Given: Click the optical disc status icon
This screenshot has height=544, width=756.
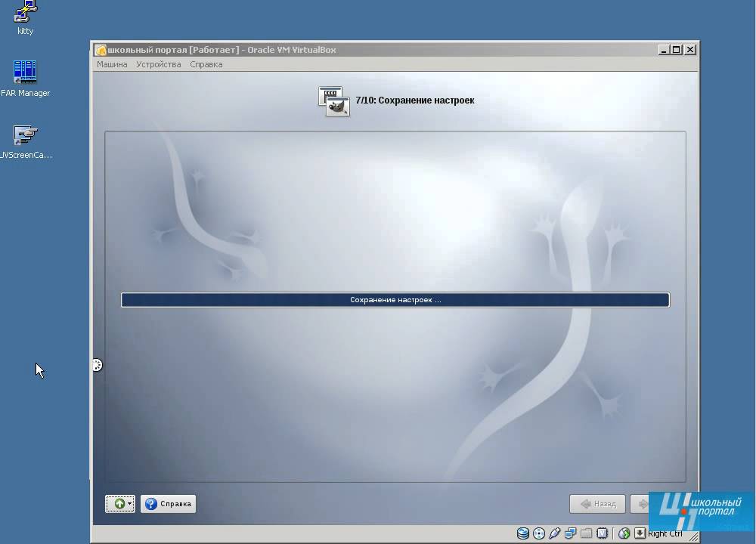Looking at the screenshot, I should (539, 533).
